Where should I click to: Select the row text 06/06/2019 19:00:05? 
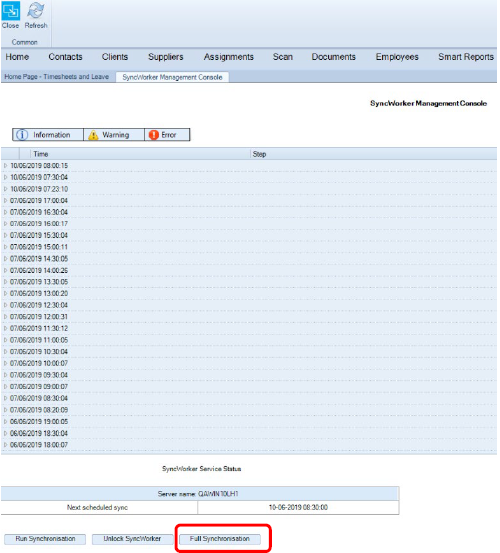[x=39, y=421]
